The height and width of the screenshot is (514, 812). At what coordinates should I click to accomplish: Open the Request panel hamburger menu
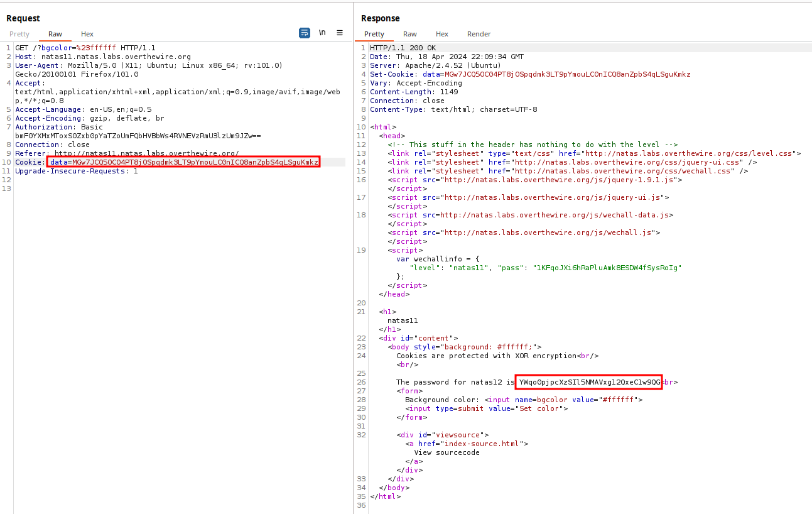340,33
